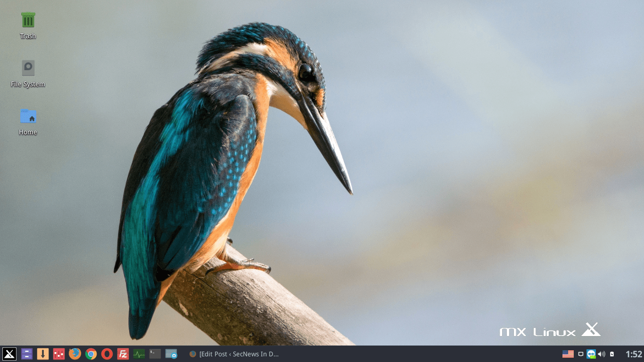
Task: Click the US flag keyboard layout indicator
Action: pyautogui.click(x=568, y=354)
